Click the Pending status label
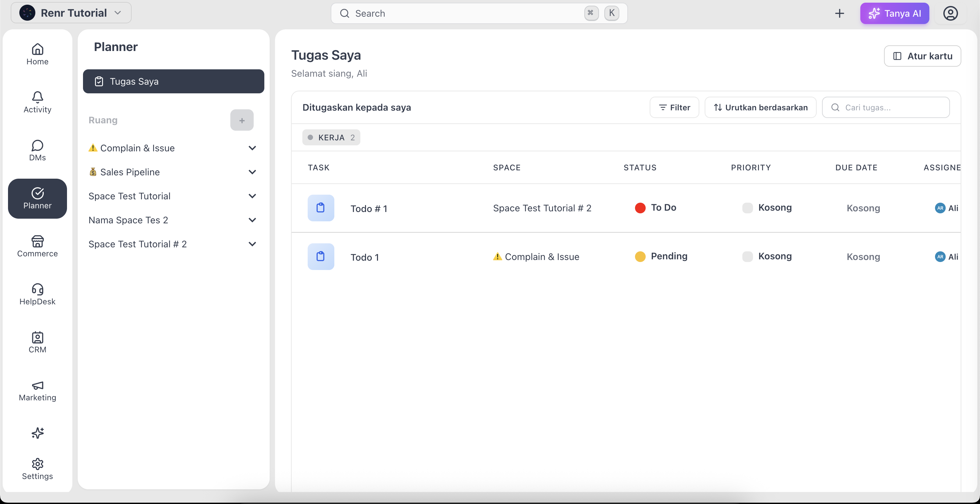Screen dimensions: 980x504 coord(669,256)
